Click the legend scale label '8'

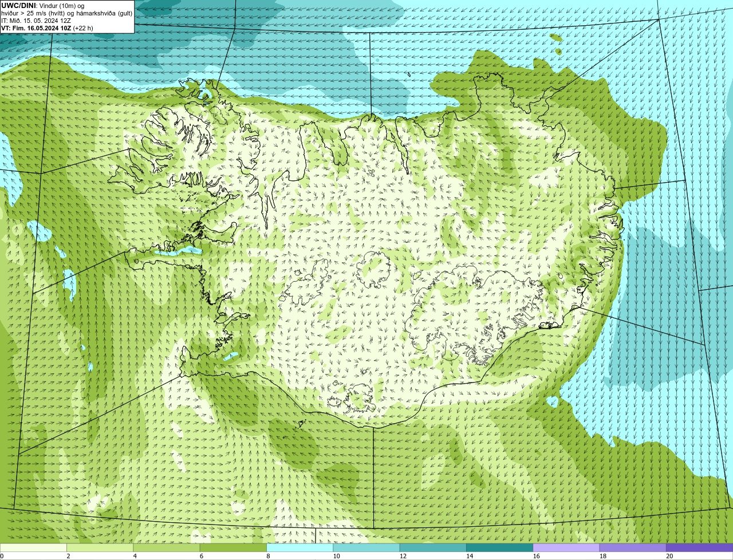coord(268,556)
